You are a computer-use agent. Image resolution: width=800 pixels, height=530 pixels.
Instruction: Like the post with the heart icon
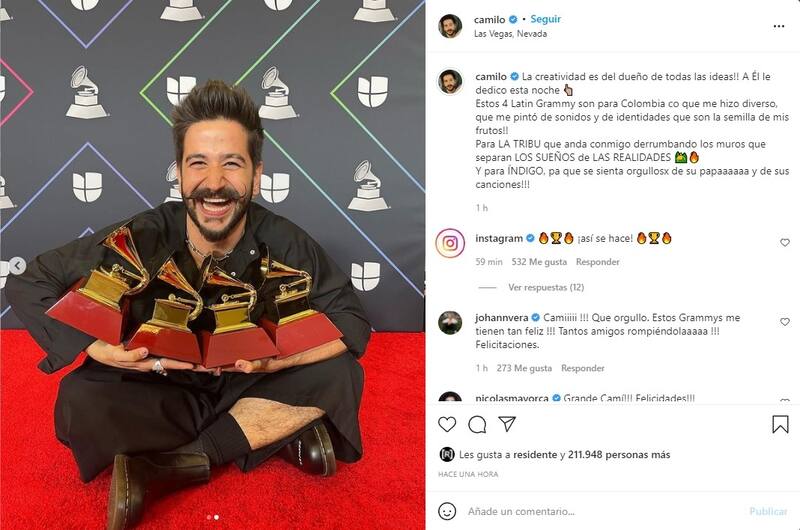coord(447,424)
